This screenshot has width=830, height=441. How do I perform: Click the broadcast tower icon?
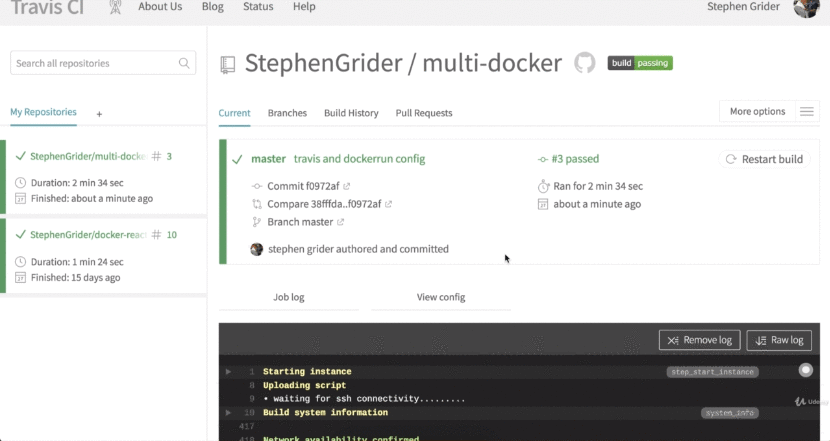(x=115, y=7)
